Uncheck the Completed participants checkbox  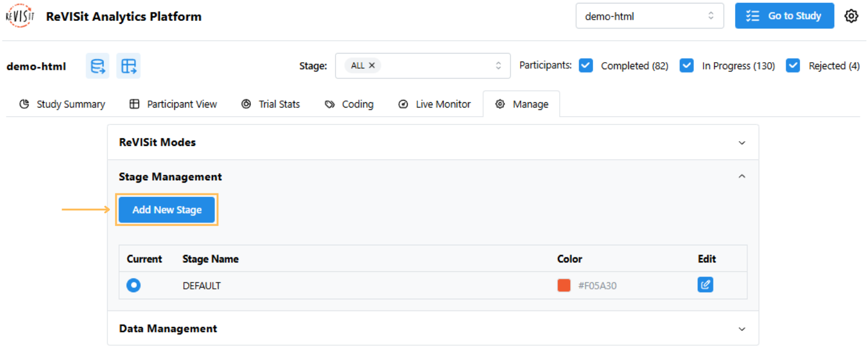586,66
